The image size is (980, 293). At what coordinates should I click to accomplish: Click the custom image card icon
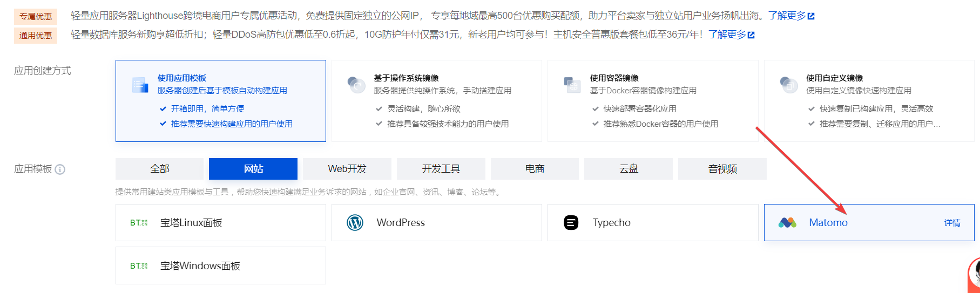pos(789,85)
